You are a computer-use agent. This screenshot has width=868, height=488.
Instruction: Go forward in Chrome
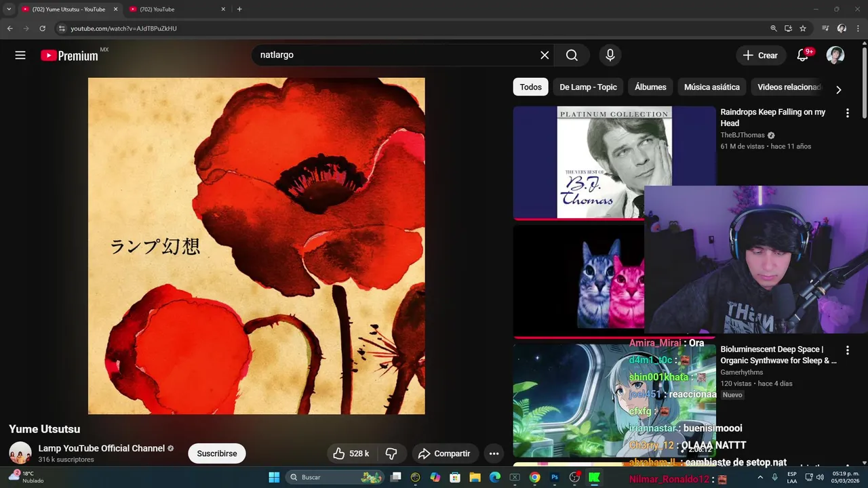[x=26, y=28]
